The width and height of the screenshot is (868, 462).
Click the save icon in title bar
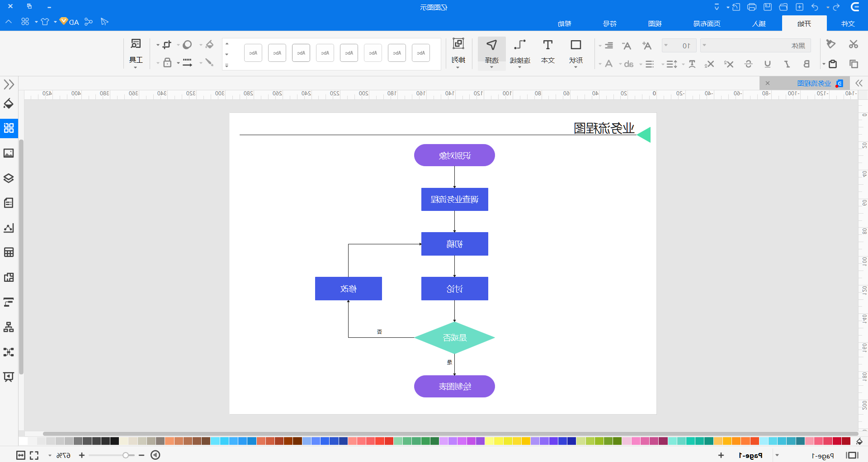[768, 7]
